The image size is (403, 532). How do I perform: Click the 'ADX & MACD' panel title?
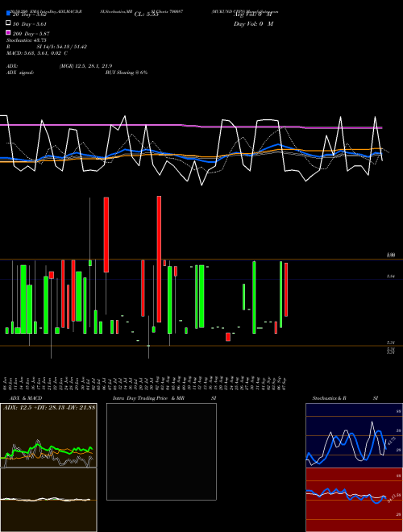click(x=26, y=398)
